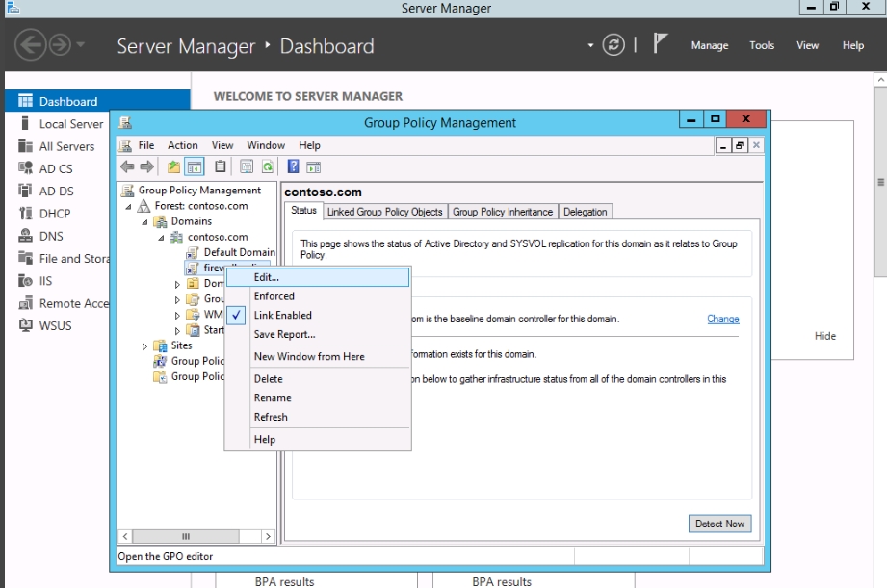Select the Default Domain policy tree item

pyautogui.click(x=231, y=252)
